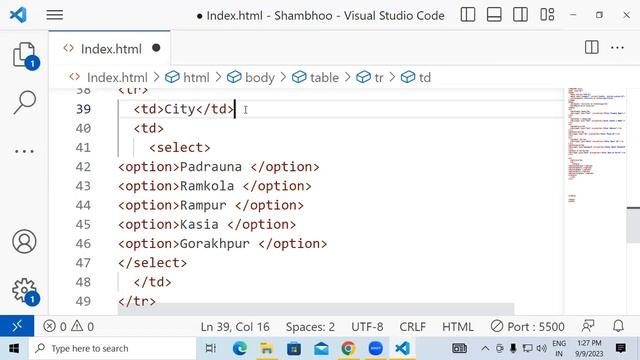The height and width of the screenshot is (360, 640).
Task: Open Task View on the taskbar
Action: click(x=211, y=349)
